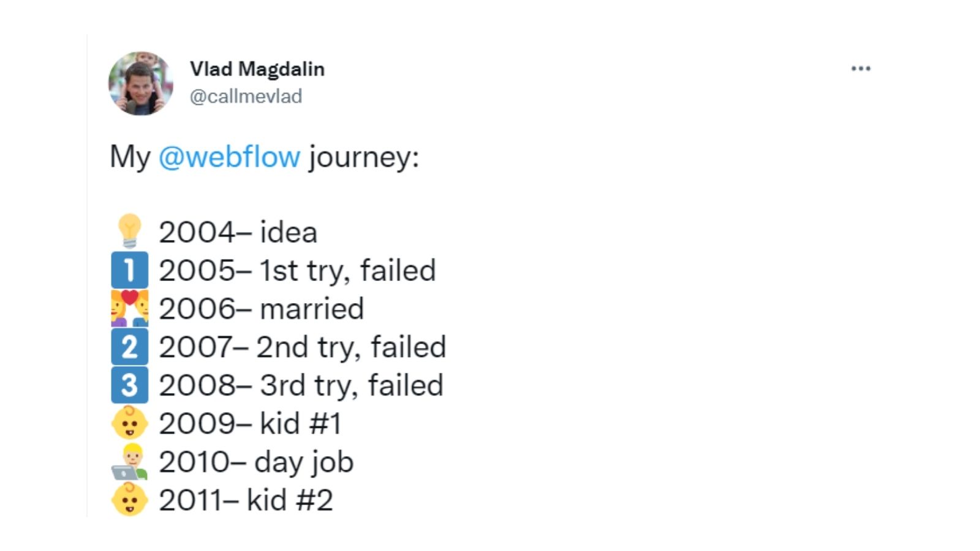Screen dimensions: 980x551
Task: Open the @webflow mention link
Action: coord(230,157)
